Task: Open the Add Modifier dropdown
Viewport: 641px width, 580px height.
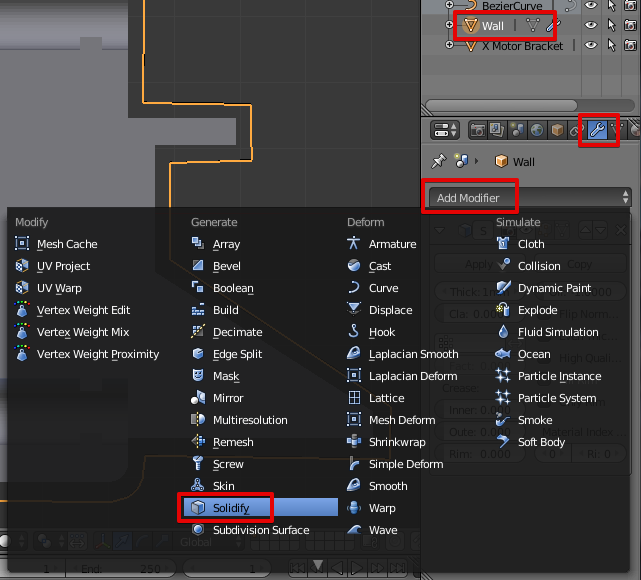Action: click(529, 197)
